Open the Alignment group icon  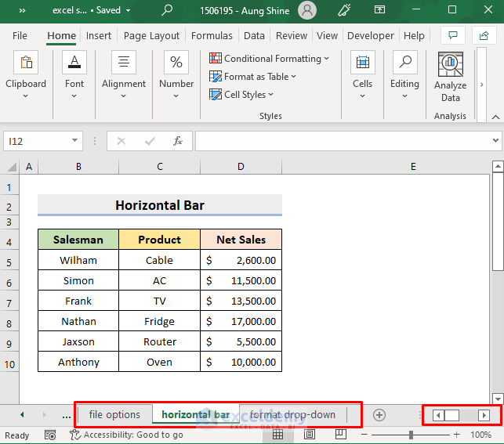tap(124, 64)
